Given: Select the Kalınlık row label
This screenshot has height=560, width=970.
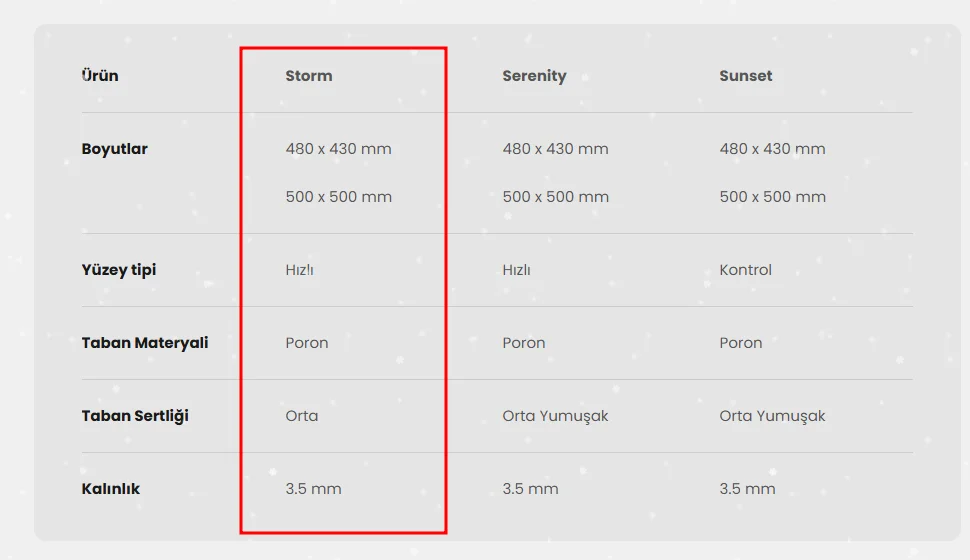Looking at the screenshot, I should tap(111, 489).
